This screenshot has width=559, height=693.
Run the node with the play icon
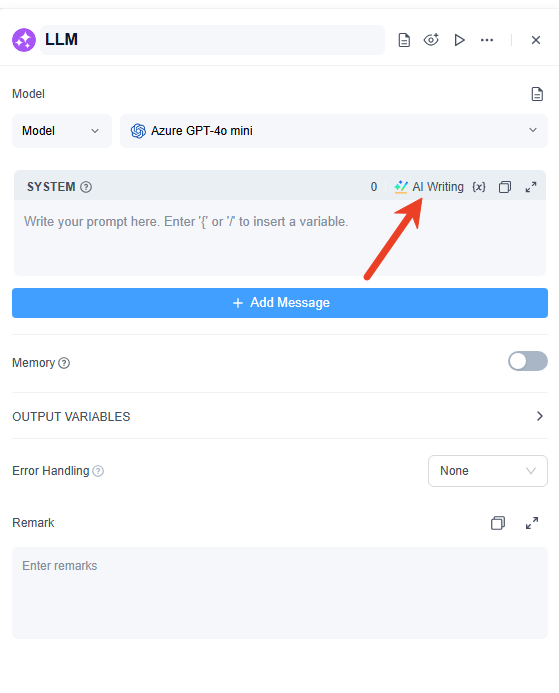pos(460,40)
